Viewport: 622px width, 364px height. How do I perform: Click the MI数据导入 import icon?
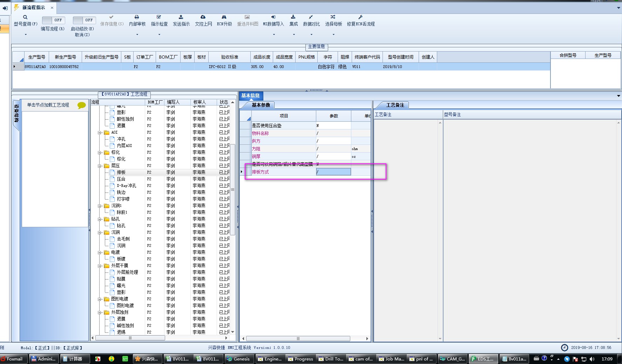click(x=273, y=17)
